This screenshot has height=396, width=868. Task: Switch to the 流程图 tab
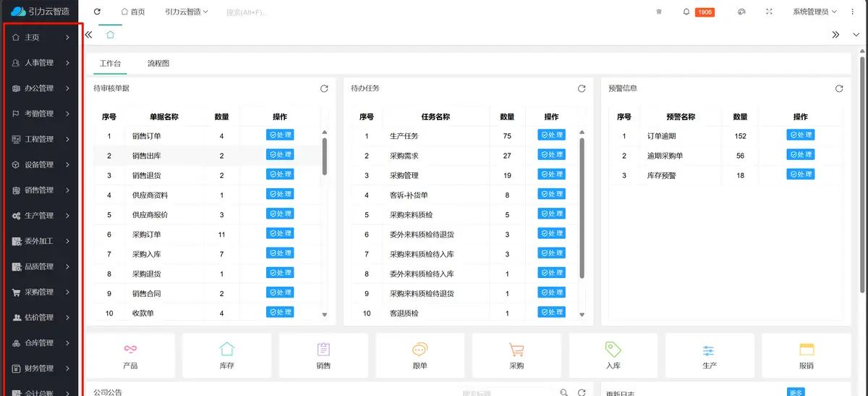[x=158, y=63]
